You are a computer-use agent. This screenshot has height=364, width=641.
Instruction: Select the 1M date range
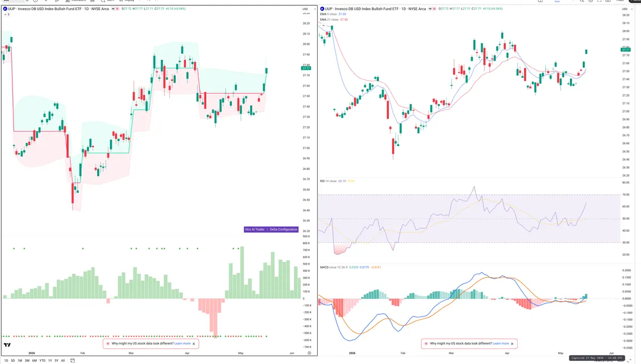[20, 361]
